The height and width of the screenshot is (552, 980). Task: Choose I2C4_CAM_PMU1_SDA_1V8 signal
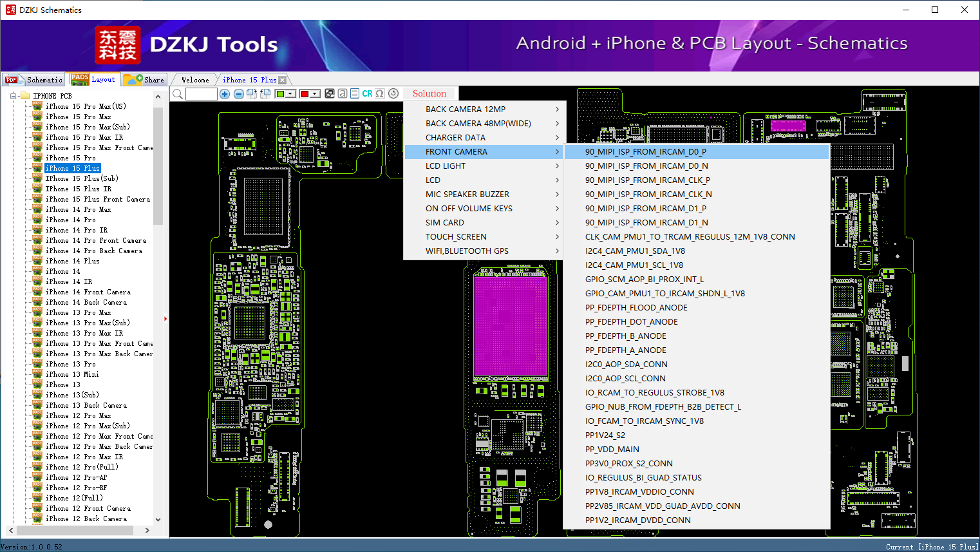697,251
